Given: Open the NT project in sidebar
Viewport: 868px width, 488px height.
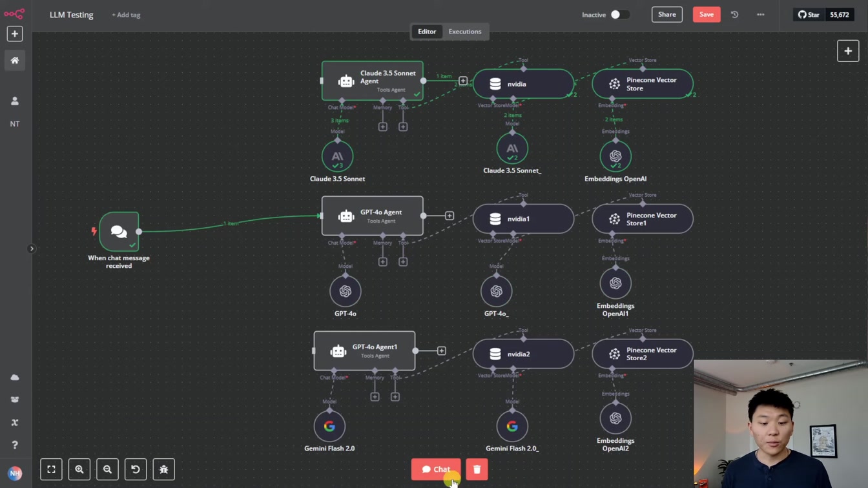Looking at the screenshot, I should [x=14, y=123].
